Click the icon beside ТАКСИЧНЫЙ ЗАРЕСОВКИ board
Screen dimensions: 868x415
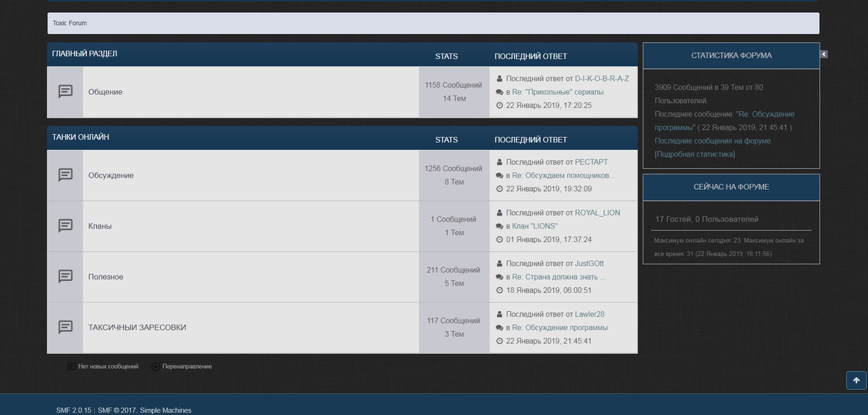pos(65,328)
